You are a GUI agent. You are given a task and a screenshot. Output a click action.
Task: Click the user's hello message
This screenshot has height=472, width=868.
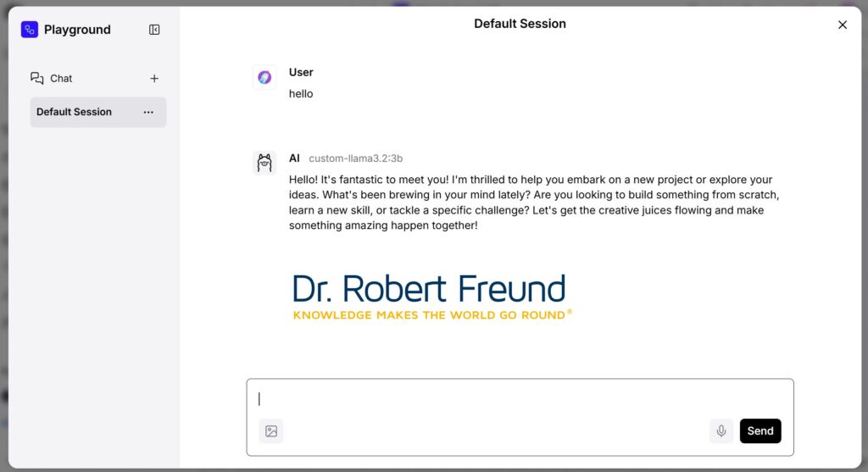(301, 94)
